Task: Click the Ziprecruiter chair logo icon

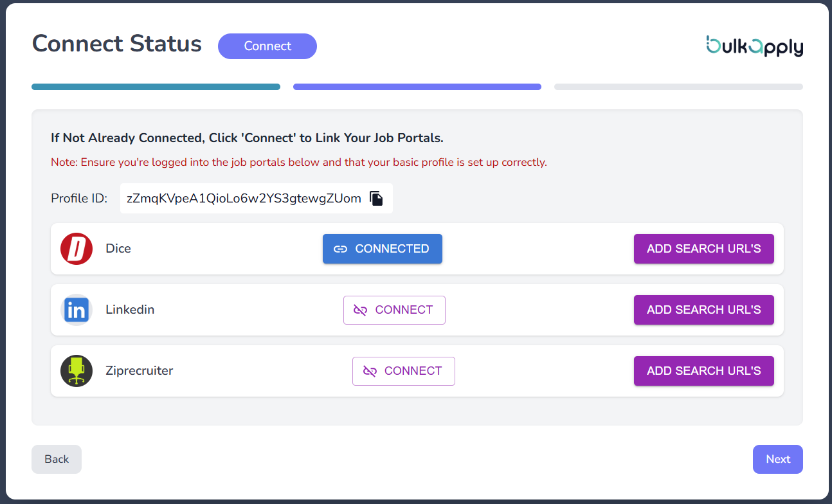Action: (77, 371)
